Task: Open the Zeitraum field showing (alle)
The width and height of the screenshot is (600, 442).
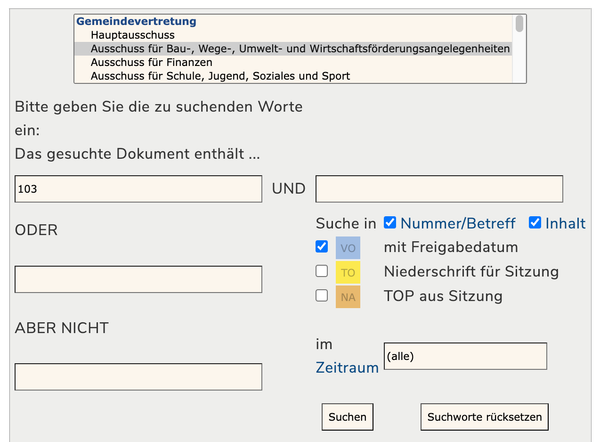Action: tap(465, 356)
